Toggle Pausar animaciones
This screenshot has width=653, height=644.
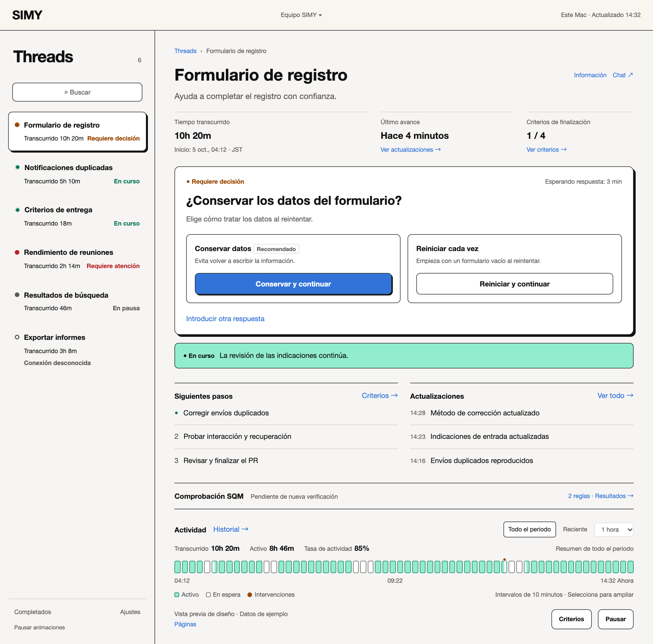point(39,627)
